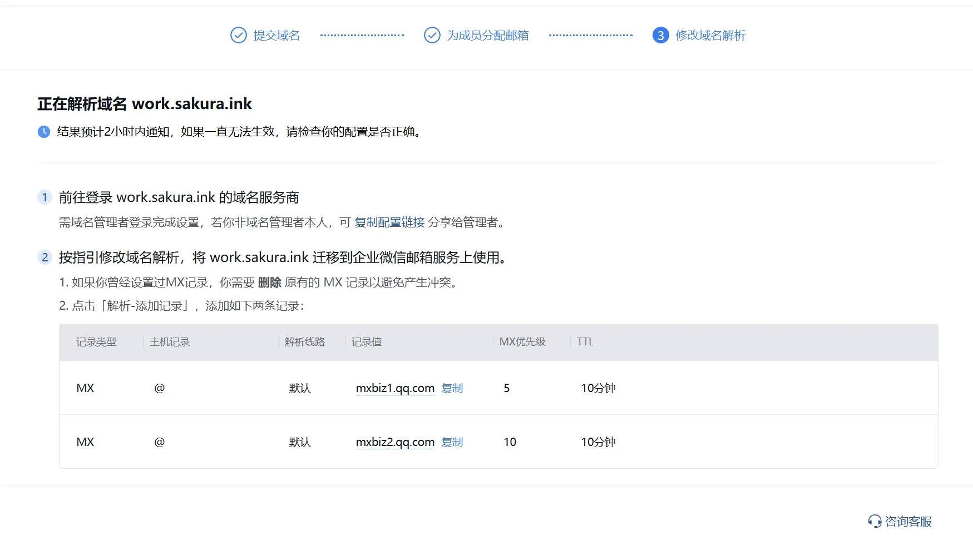Click the heading 正在解析域名 work.sakura.ink
The height and width of the screenshot is (560, 973).
(145, 104)
